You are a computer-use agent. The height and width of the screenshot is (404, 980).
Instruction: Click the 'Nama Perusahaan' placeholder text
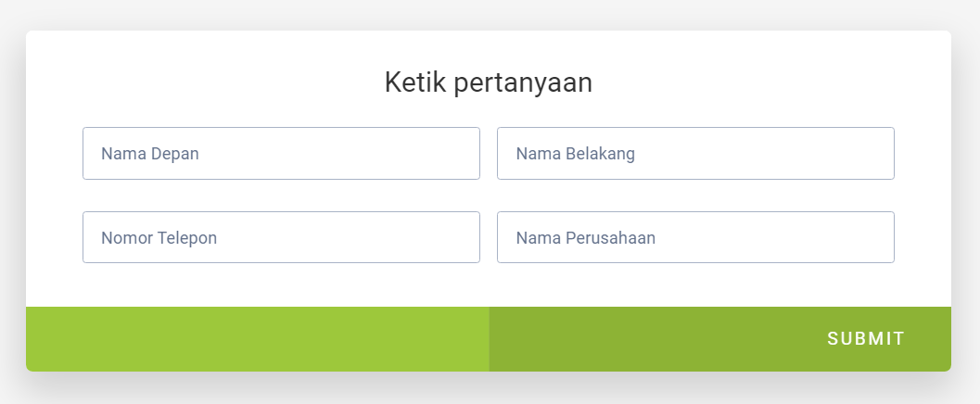(x=586, y=238)
